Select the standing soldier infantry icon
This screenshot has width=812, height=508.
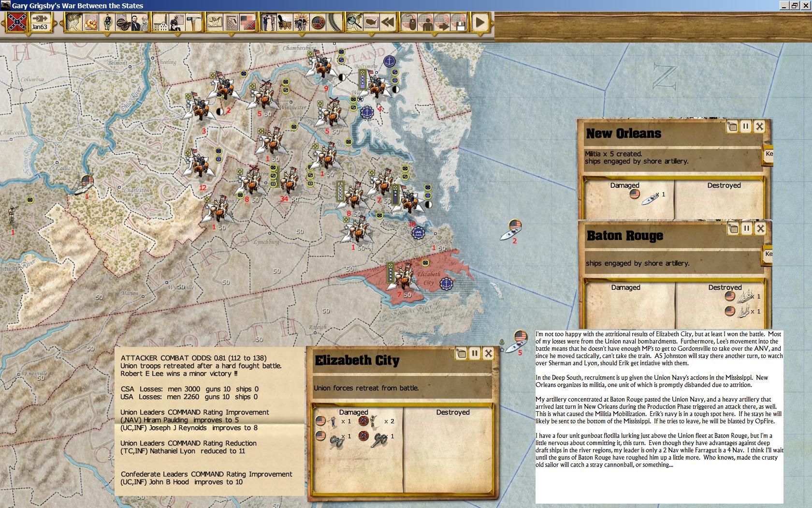[107, 22]
